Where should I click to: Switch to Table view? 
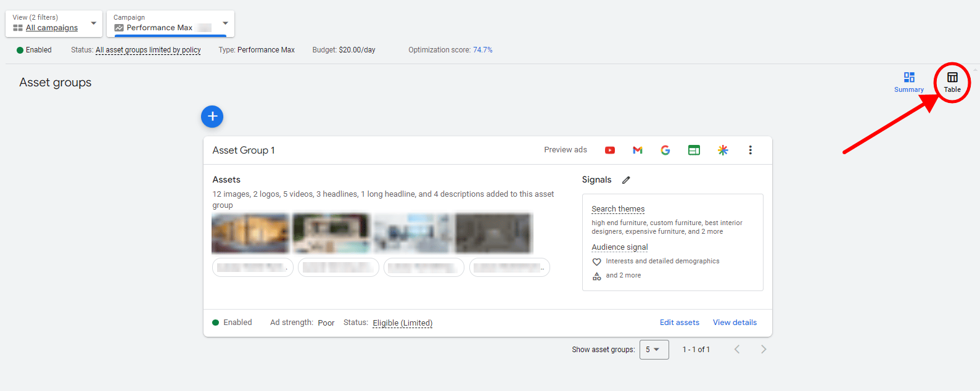[952, 81]
